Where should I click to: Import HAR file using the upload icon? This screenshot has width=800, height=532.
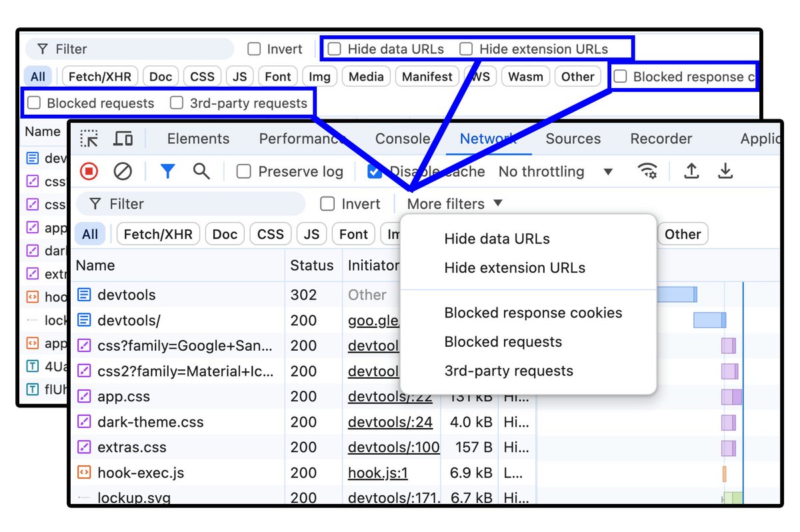pos(691,171)
